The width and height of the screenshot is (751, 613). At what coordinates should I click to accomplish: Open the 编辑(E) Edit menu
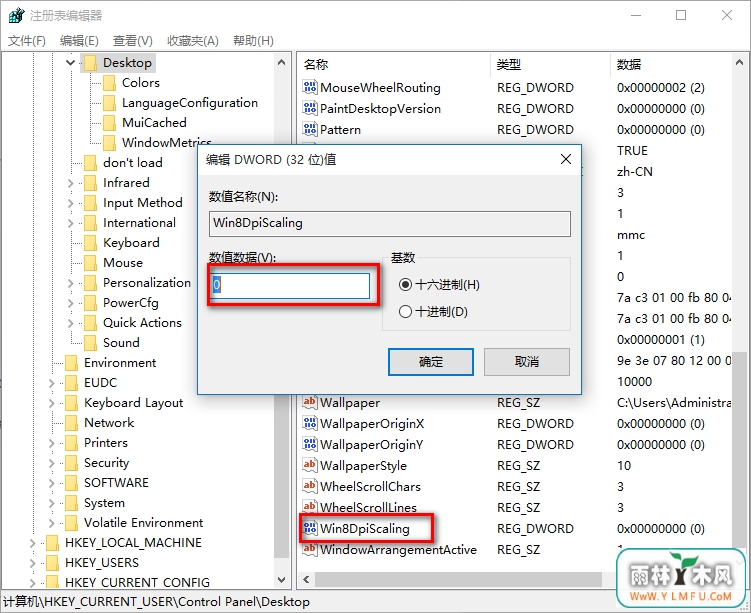point(79,41)
